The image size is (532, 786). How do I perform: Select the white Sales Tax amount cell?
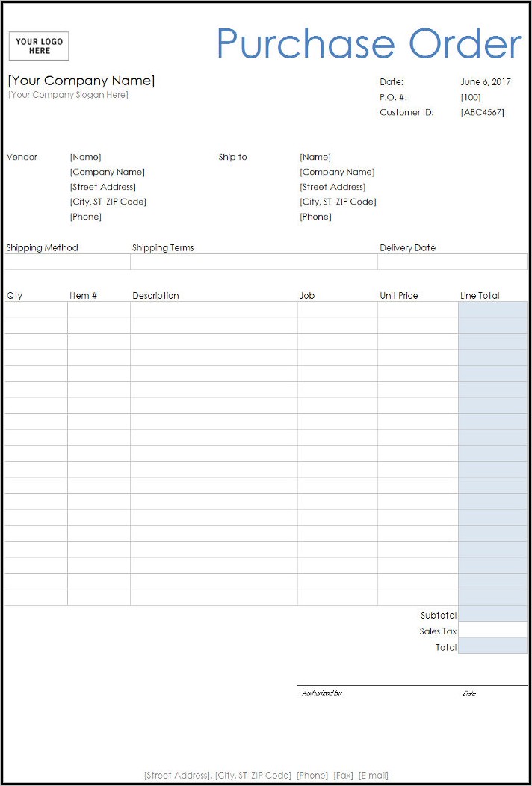492,631
